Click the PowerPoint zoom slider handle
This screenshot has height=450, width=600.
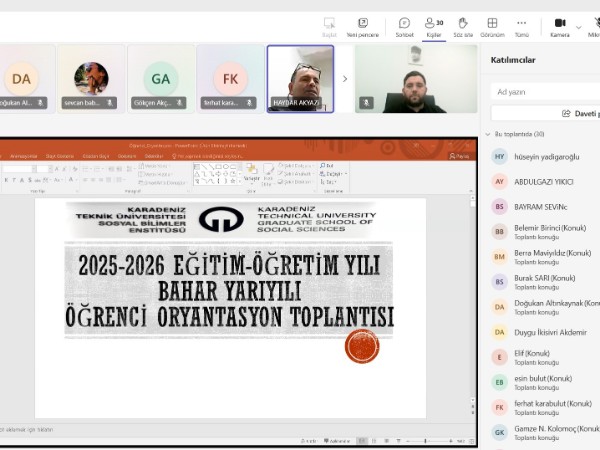[425, 441]
